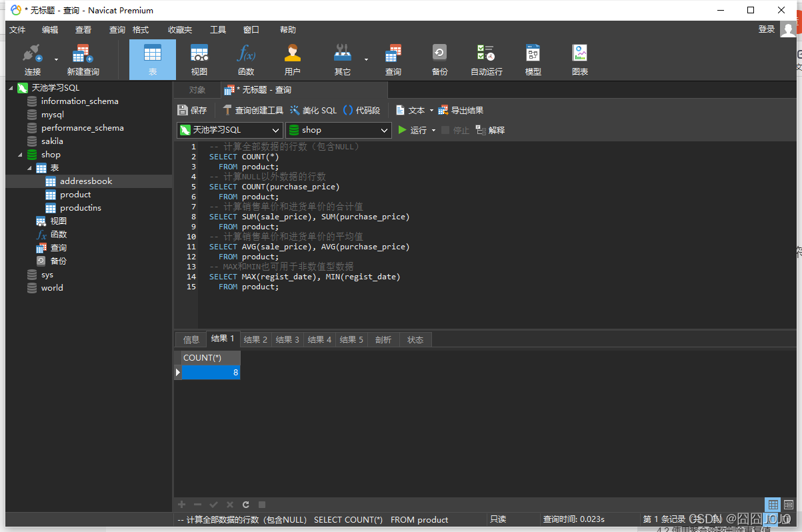Open the 编辑 menu
The image size is (802, 532).
50,30
